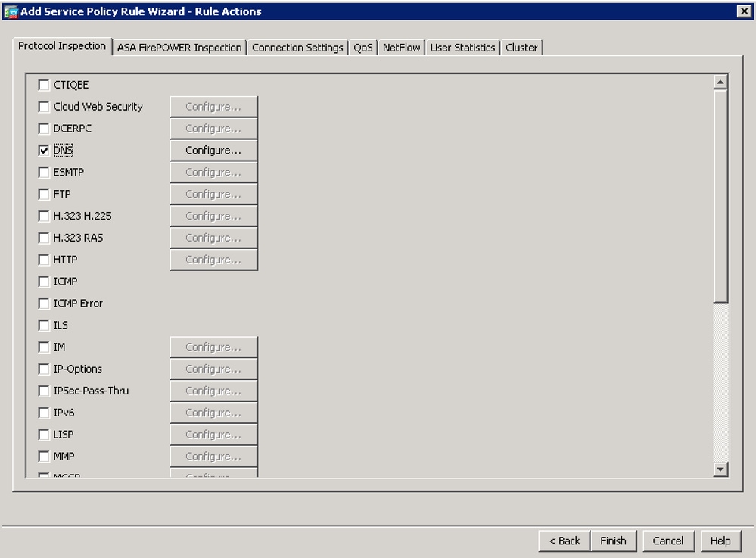The width and height of the screenshot is (756, 558).
Task: Click Configure for HTTP
Action: [213, 260]
